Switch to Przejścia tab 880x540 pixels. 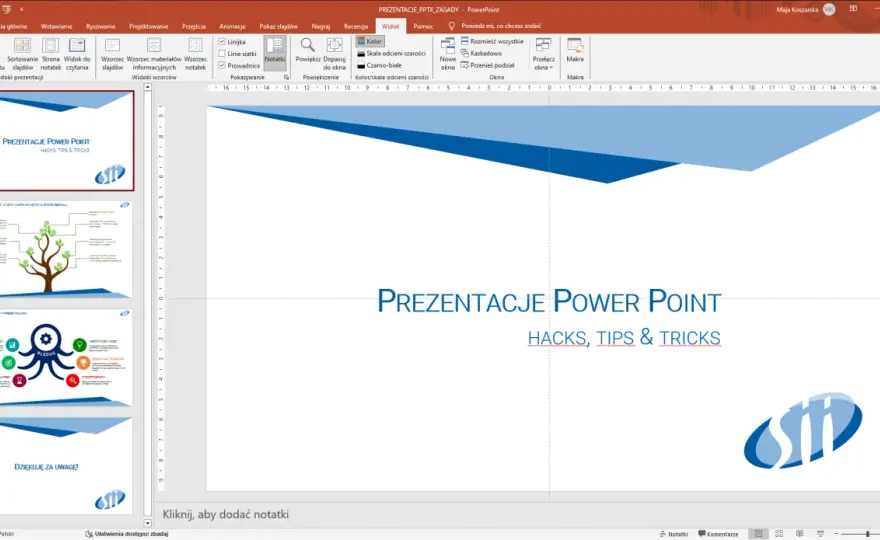[194, 26]
